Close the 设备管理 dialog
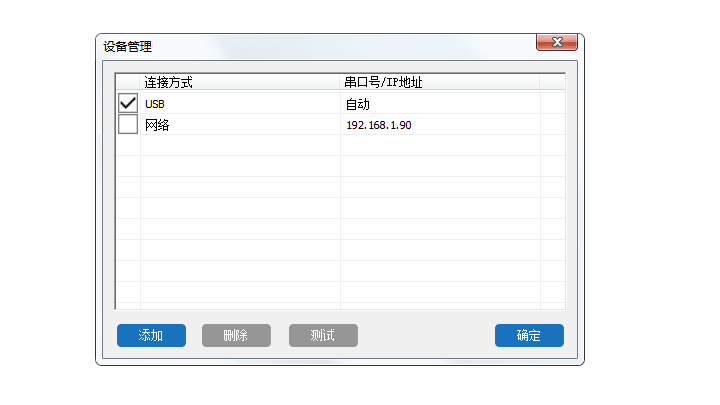This screenshot has height=405, width=720. pos(557,42)
